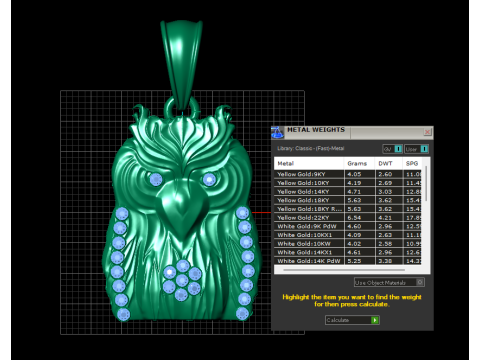The image size is (480, 360).
Task: Select the White Gold:10KX1 row
Action: pyautogui.click(x=348, y=235)
